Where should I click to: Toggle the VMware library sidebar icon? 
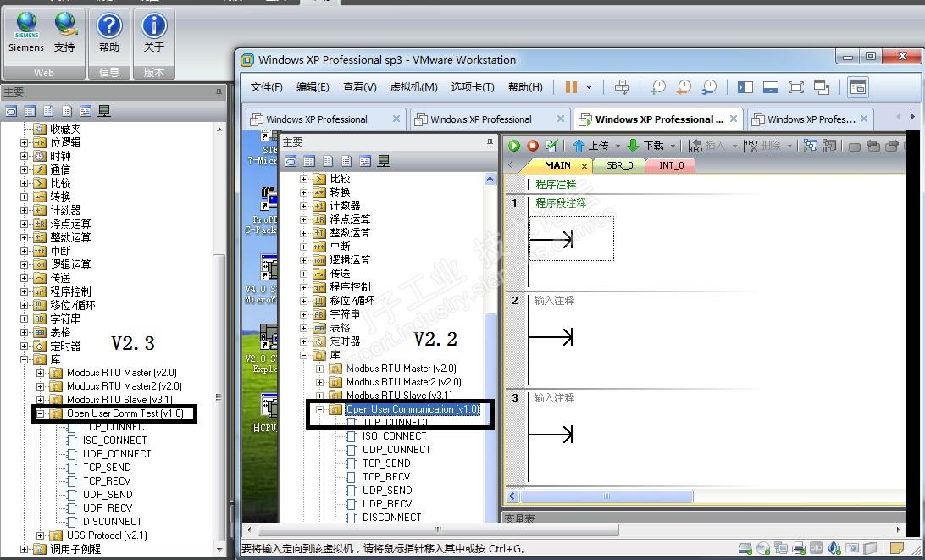(x=745, y=87)
